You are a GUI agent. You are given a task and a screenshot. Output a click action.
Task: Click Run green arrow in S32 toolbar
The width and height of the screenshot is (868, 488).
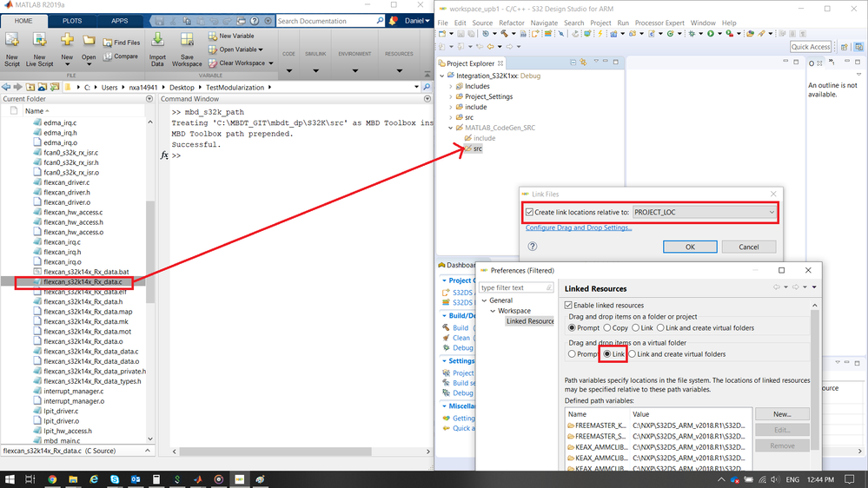(711, 34)
